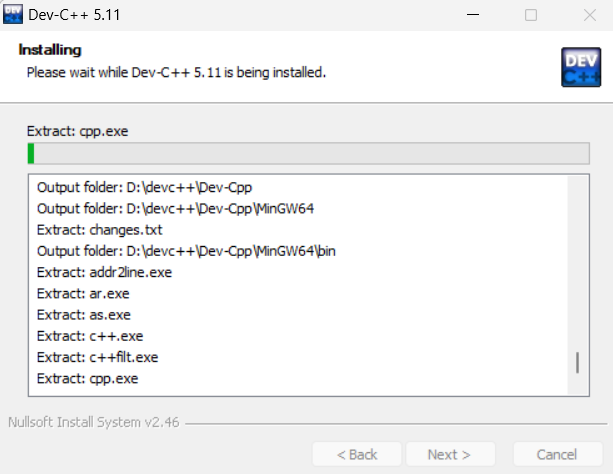Click the 'Installing' header title
The width and height of the screenshot is (613, 474).
coord(50,50)
